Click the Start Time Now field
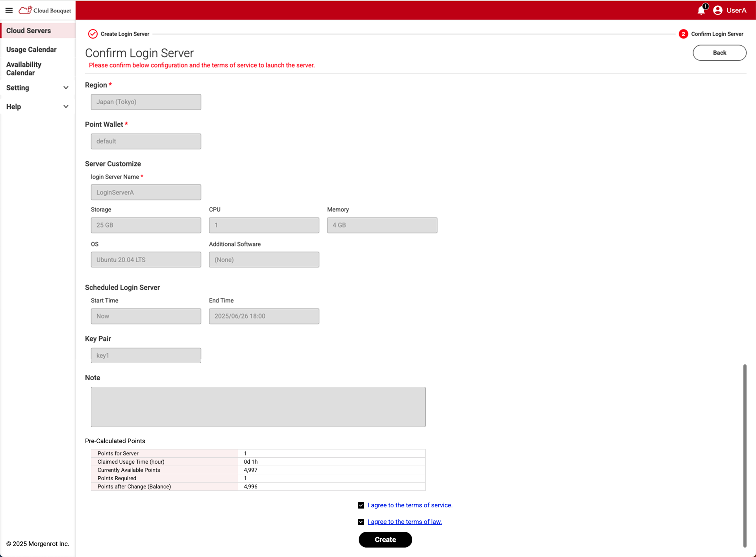This screenshot has width=756, height=557. coord(146,316)
